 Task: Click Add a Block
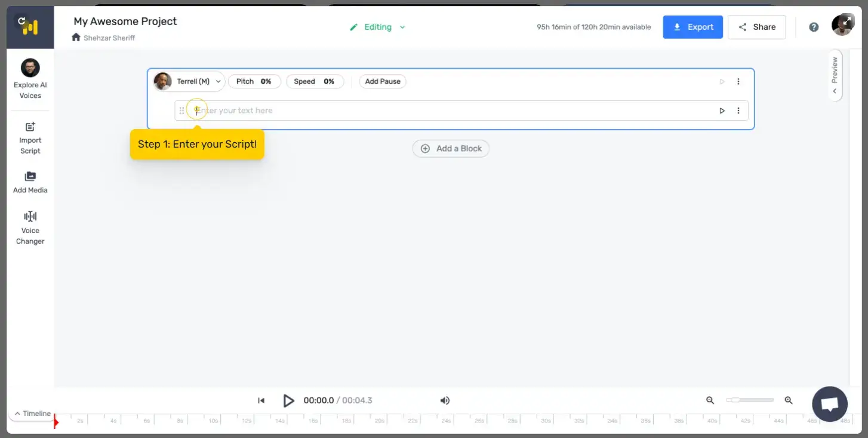tap(451, 148)
